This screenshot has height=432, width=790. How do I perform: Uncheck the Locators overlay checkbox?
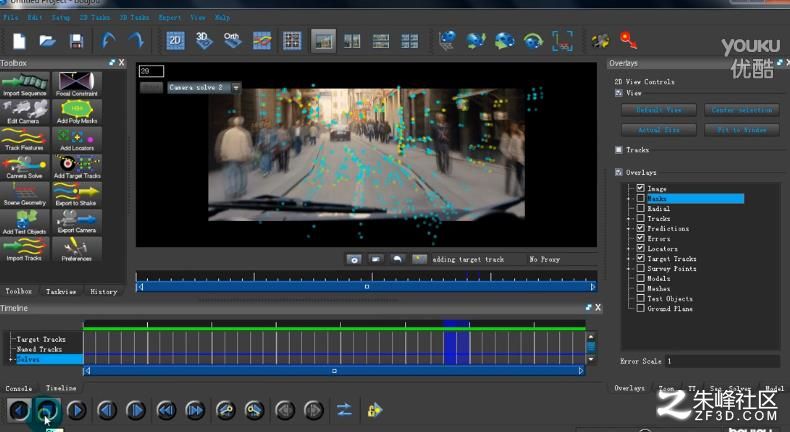[x=640, y=249]
